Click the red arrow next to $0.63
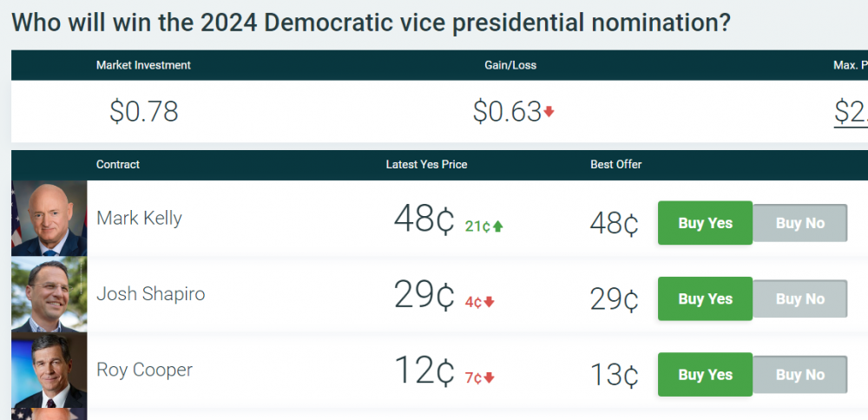Image resolution: width=868 pixels, height=420 pixels. click(x=549, y=112)
